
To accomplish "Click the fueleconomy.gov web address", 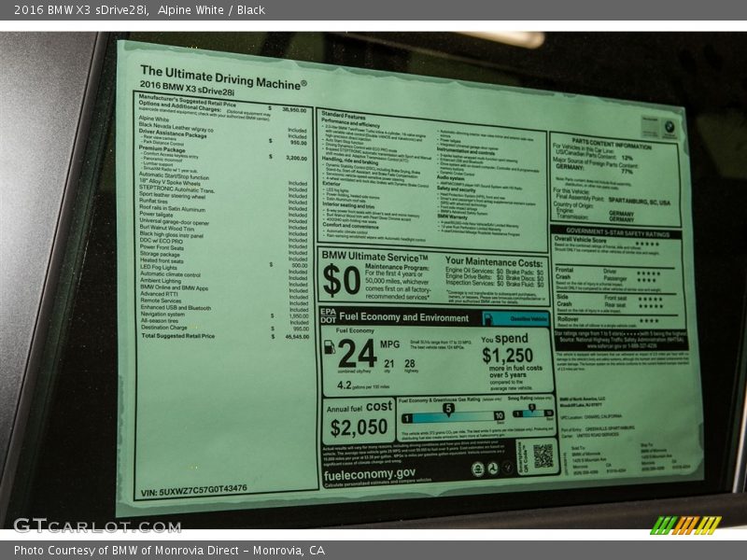I will pos(370,473).
